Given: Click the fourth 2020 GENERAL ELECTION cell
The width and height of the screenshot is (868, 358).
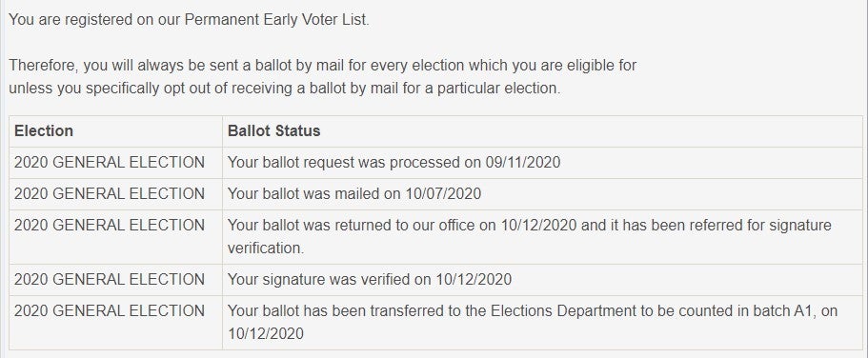Looking at the screenshot, I should point(109,279).
